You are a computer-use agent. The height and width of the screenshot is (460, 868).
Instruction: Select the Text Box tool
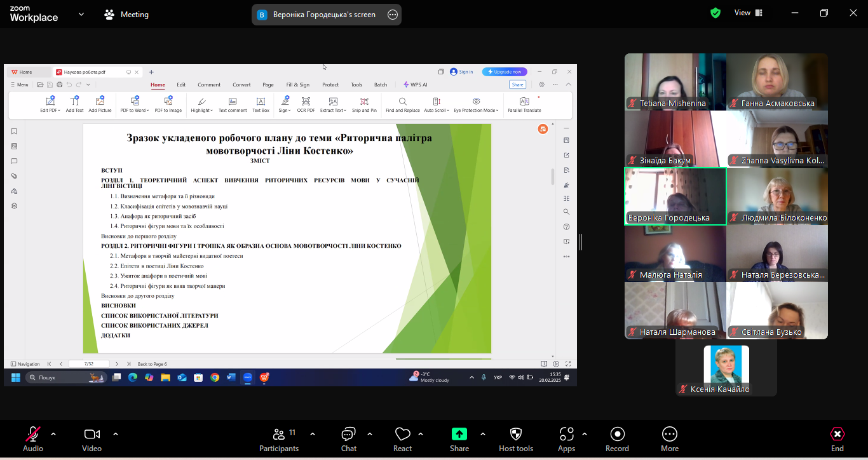(261, 105)
